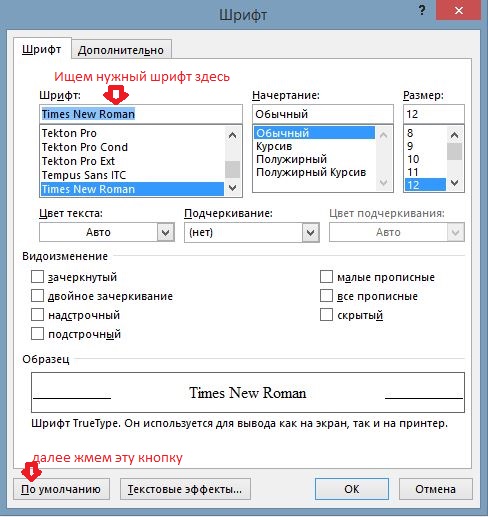Click size list scroll down arrow
Screen dimensions: 488x517
pyautogui.click(x=454, y=183)
